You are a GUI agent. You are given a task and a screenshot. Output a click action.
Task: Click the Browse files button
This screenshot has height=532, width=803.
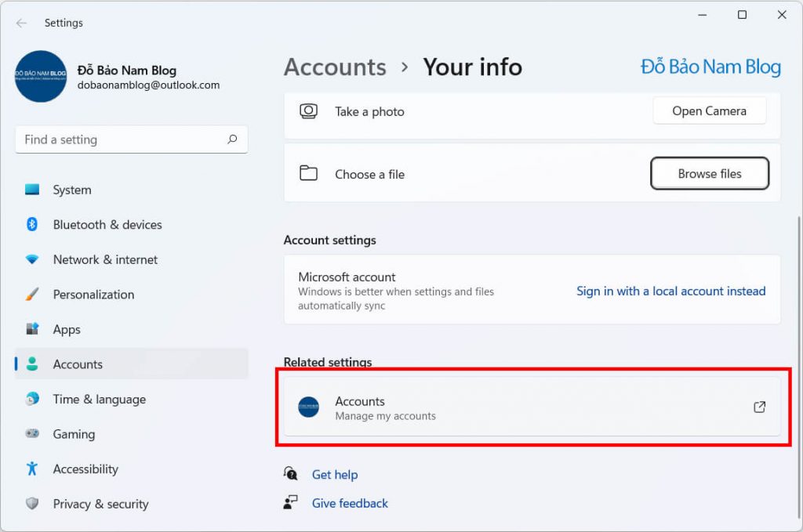coord(709,173)
